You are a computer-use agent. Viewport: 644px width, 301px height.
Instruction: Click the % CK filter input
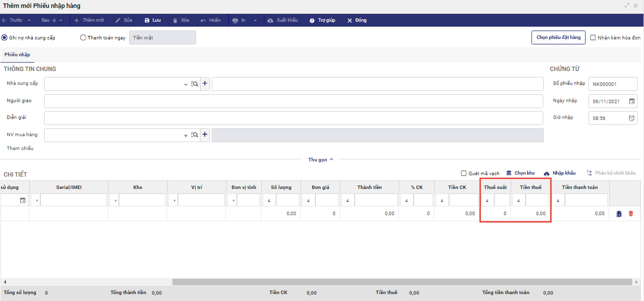(423, 200)
